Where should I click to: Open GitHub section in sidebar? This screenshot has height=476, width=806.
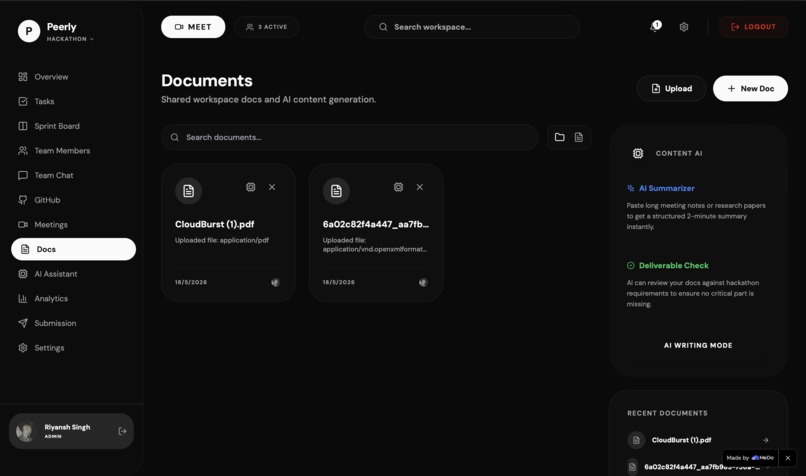(74, 200)
